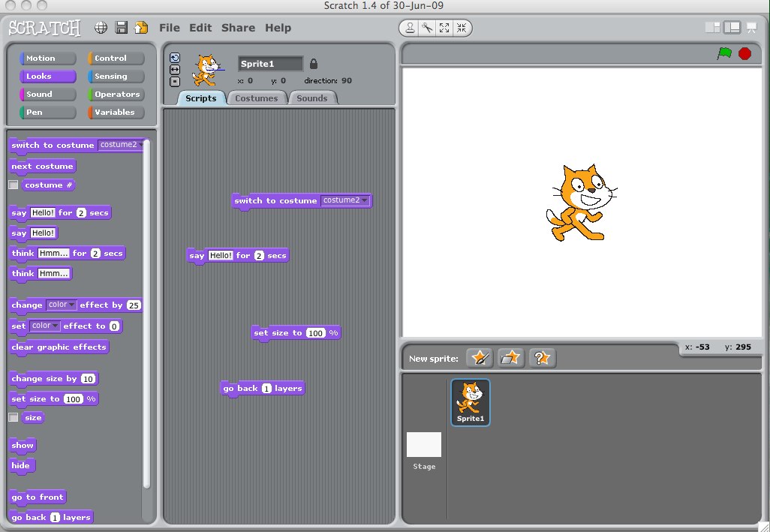Click the paint new sprite button
The height and width of the screenshot is (532, 770).
[480, 358]
